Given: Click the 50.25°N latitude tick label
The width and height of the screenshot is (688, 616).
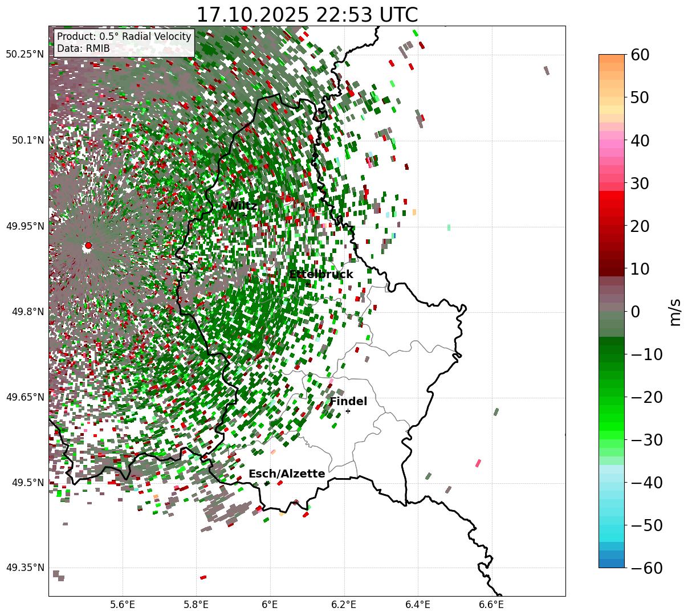Looking at the screenshot, I should pos(25,55).
